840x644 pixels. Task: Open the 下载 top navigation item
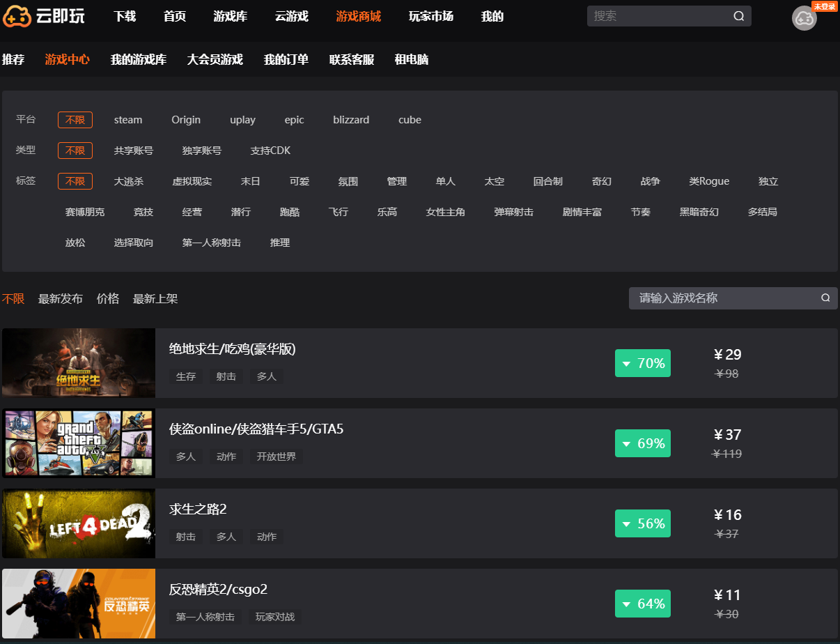pos(125,16)
